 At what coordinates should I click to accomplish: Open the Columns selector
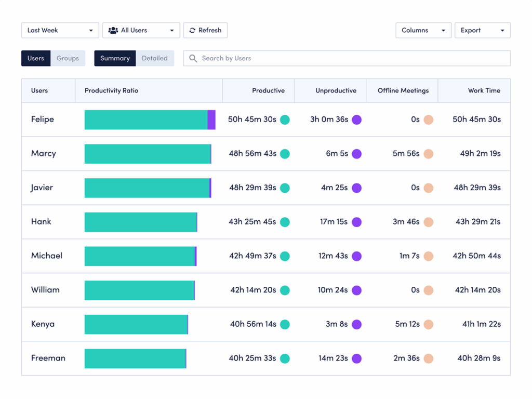423,30
